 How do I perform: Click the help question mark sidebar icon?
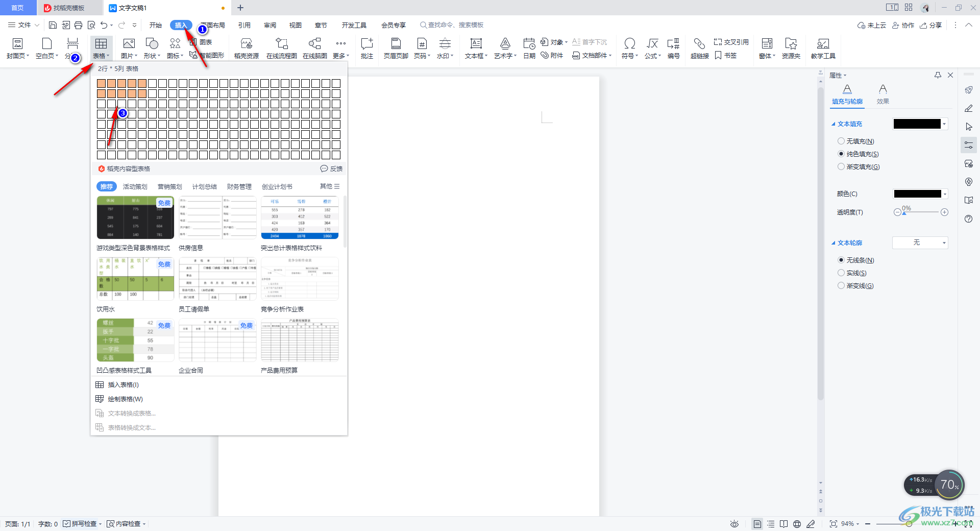[x=969, y=219]
